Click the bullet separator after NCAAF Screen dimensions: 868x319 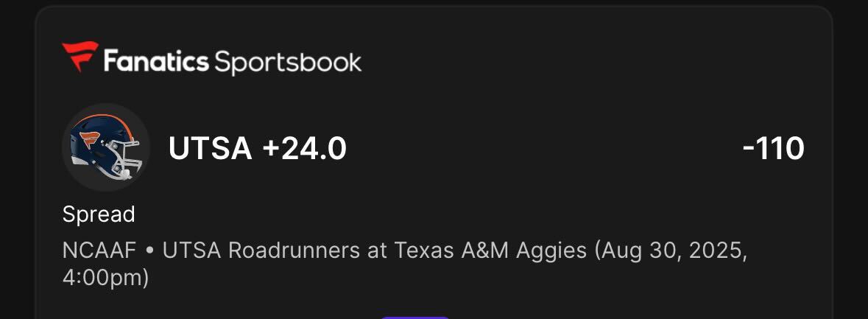coord(149,251)
